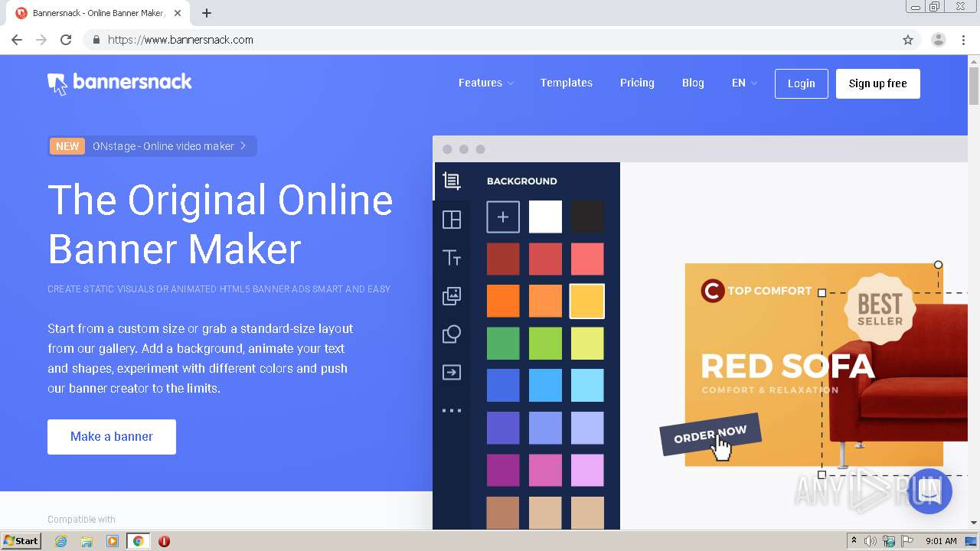Bookmark this page with the star icon
The width and height of the screenshot is (980, 551).
[x=908, y=40]
